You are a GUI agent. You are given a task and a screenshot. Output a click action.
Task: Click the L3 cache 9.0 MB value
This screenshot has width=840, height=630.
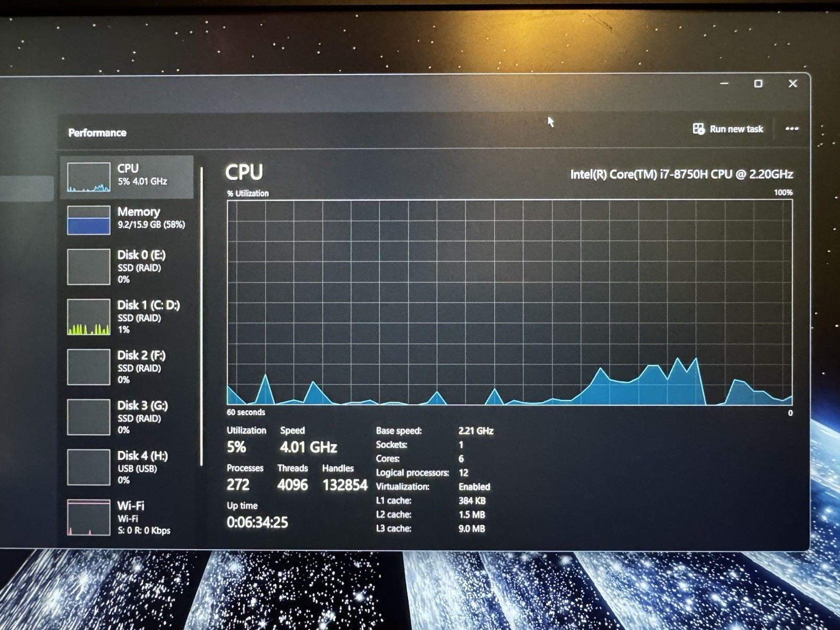tap(471, 529)
